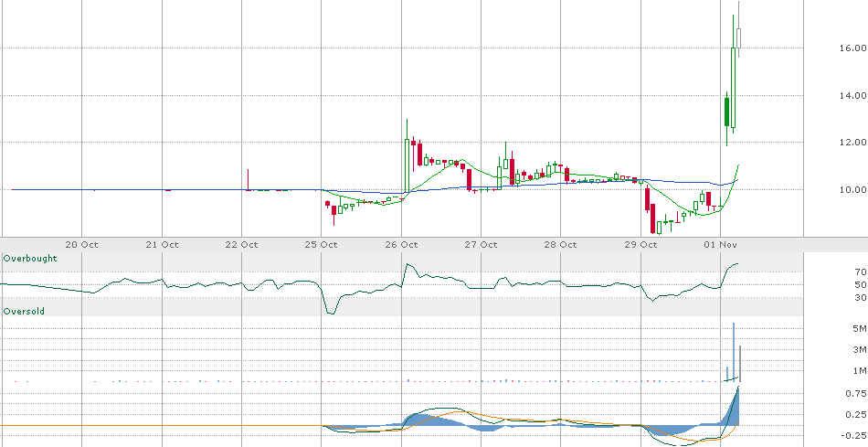Click the 5M volume axis label
Screen dimensions: 868x447
pyautogui.click(x=860, y=329)
